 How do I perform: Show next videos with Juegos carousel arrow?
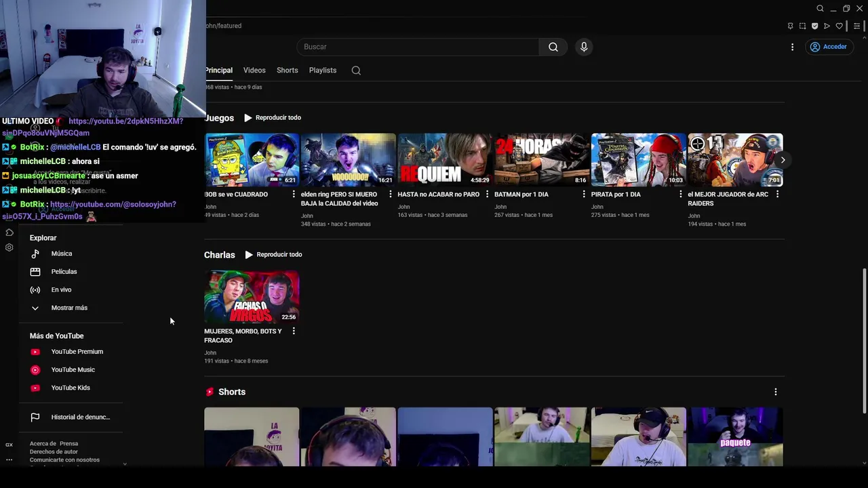783,160
